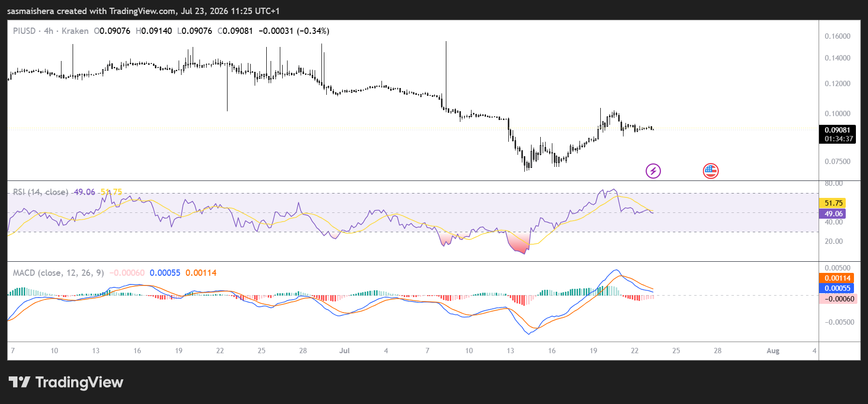
Task: Click the date 13 right of Jul
Action: (x=510, y=351)
